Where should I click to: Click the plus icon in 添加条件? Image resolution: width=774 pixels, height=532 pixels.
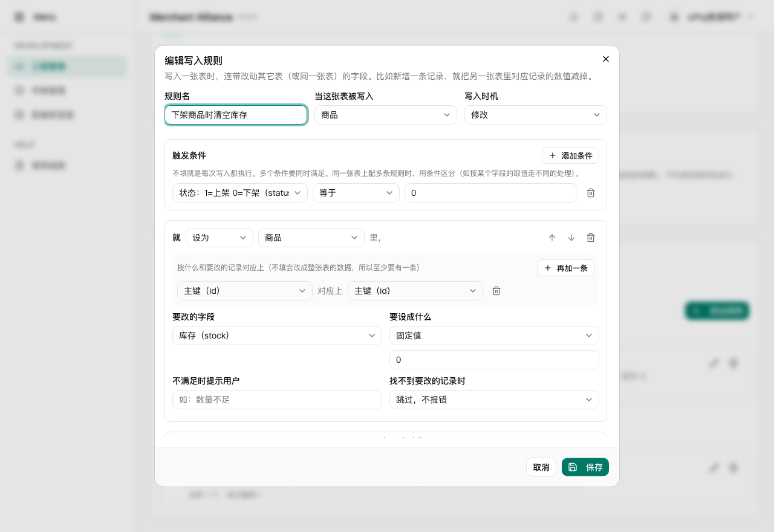(553, 155)
